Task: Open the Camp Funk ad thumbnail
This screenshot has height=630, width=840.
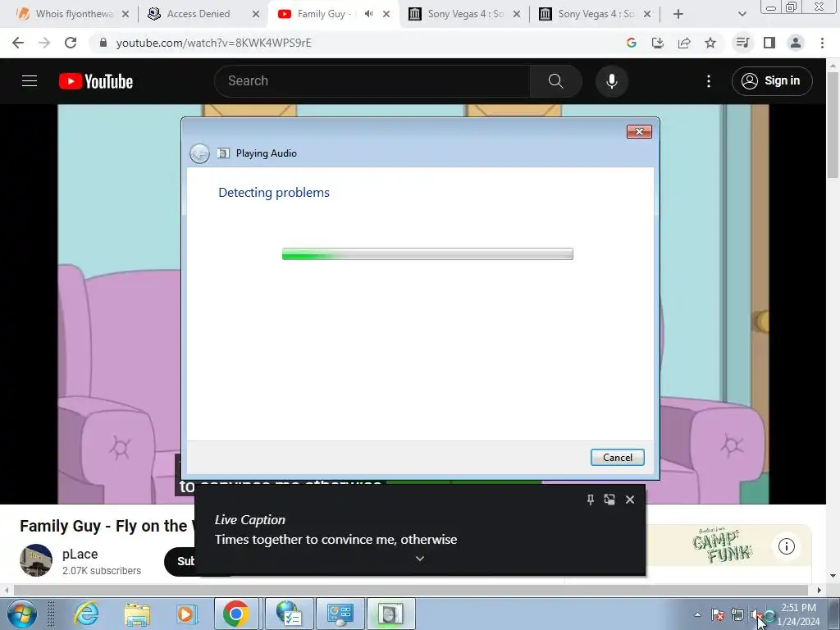Action: (722, 546)
